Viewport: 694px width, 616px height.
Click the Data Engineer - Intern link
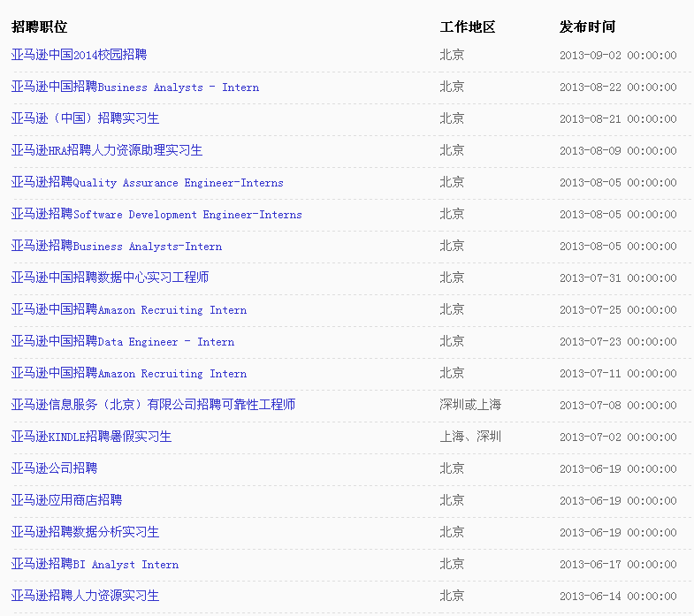(x=123, y=341)
